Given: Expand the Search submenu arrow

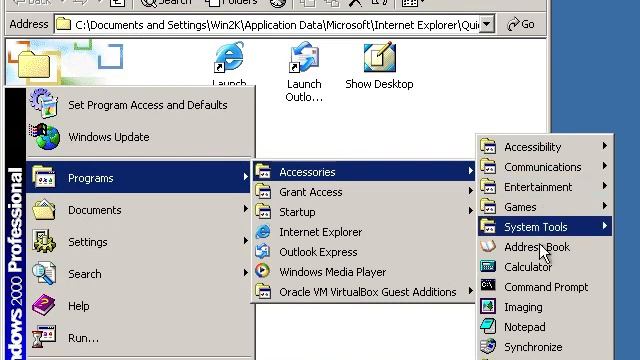Looking at the screenshot, I should pos(246,272).
